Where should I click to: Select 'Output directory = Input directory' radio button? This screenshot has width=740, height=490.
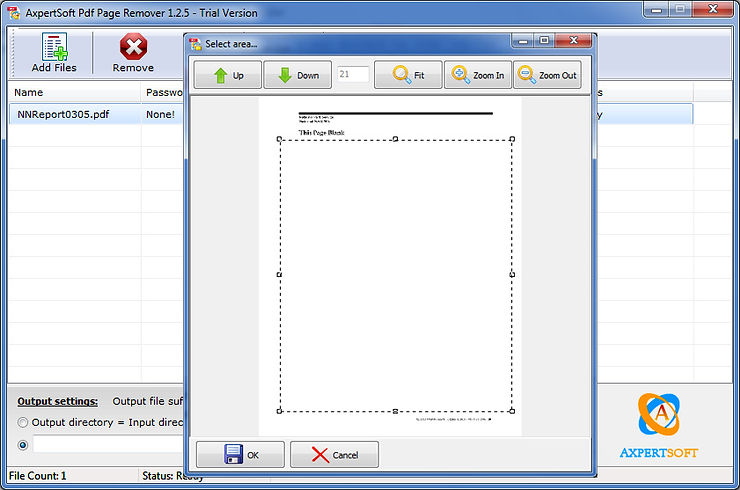point(22,422)
